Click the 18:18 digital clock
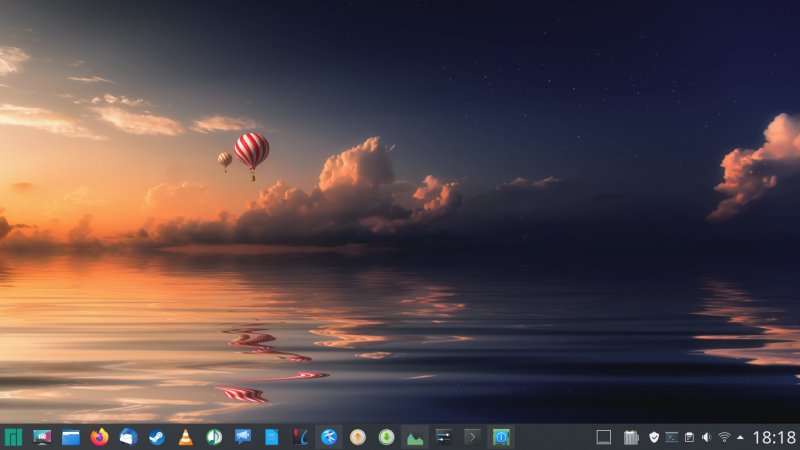800x450 pixels. pos(774,437)
